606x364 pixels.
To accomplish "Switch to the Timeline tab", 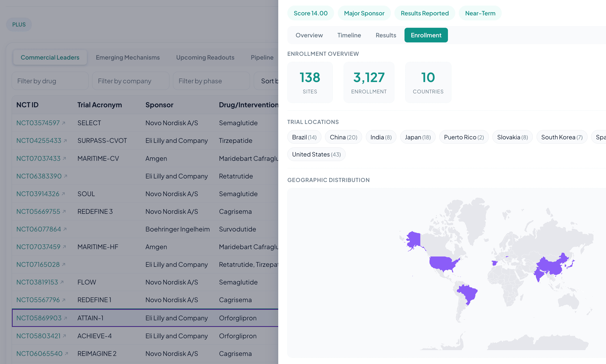I will 349,35.
